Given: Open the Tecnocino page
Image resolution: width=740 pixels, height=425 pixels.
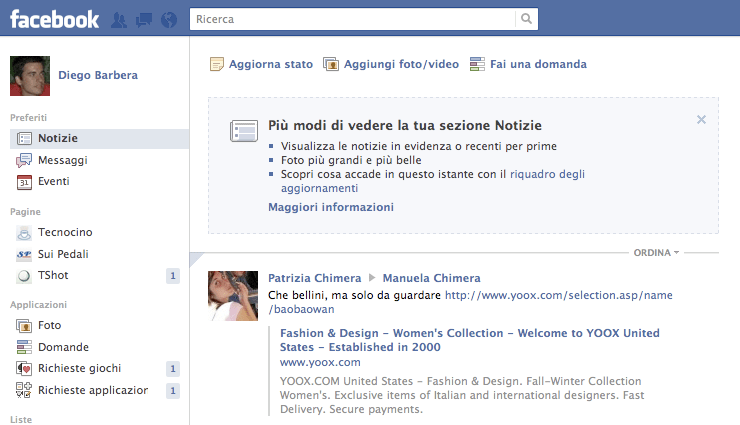Looking at the screenshot, I should pos(65,232).
